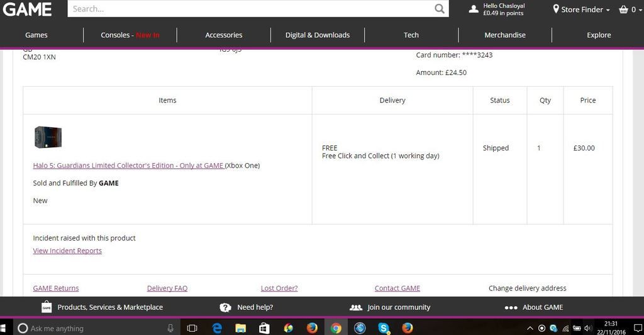Click Free Click and Collect delivery text
Screen dimensions: 644x335
point(380,156)
